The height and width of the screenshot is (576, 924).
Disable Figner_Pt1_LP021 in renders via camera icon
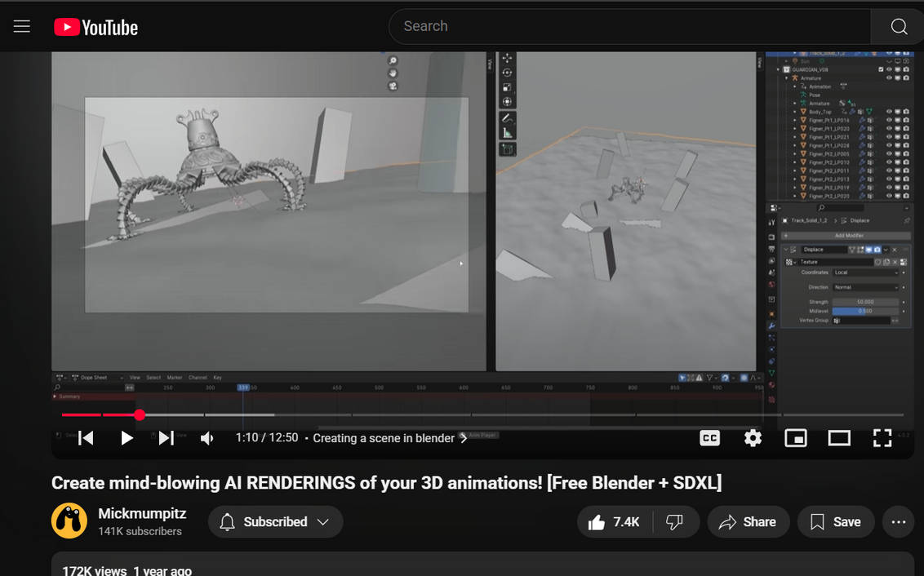click(906, 136)
